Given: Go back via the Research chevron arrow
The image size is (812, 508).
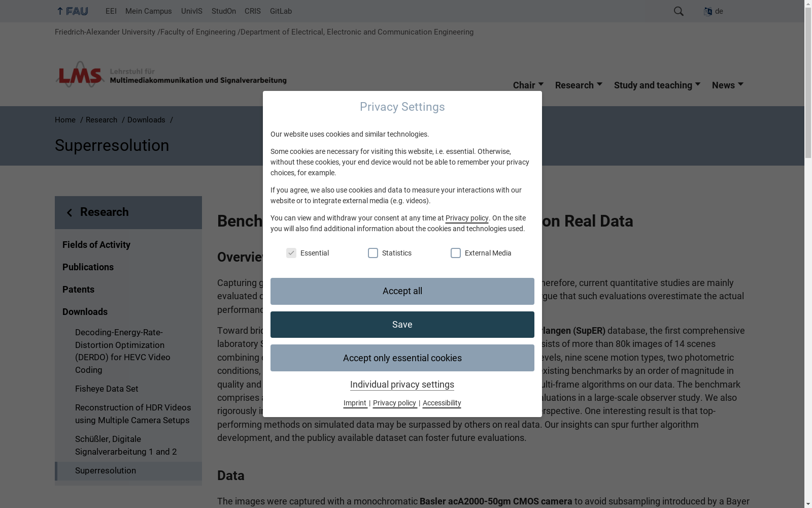Looking at the screenshot, I should 70,213.
